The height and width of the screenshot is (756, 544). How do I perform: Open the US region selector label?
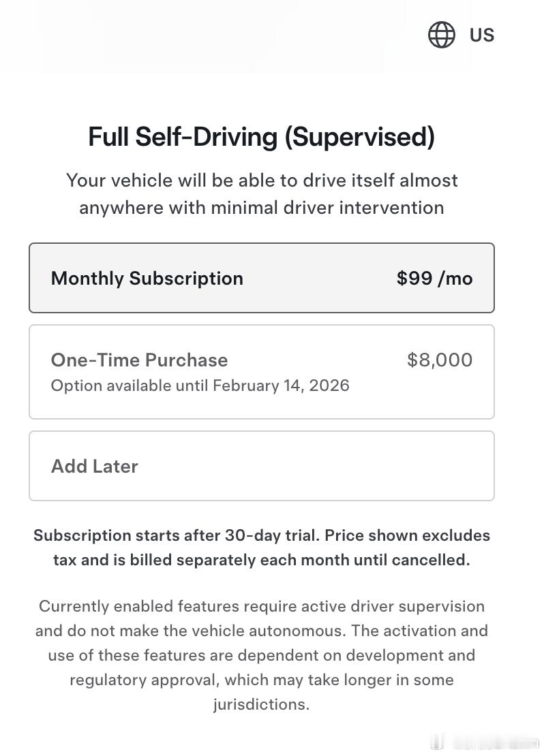click(x=481, y=35)
